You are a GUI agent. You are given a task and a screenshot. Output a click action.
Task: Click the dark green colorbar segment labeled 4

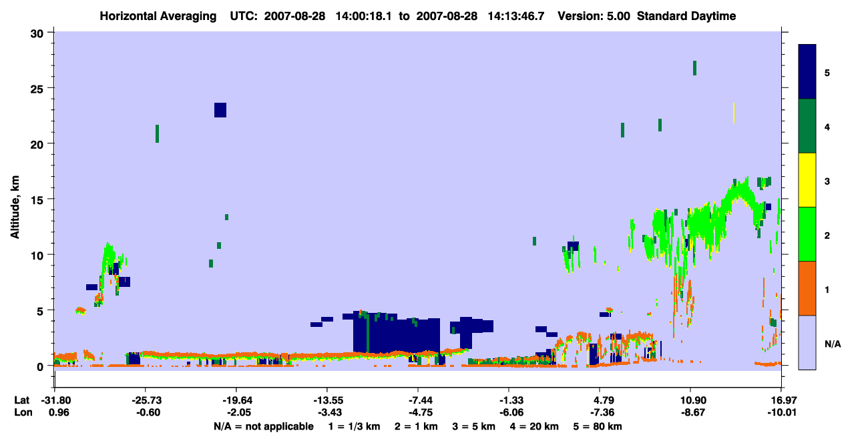tap(807, 126)
